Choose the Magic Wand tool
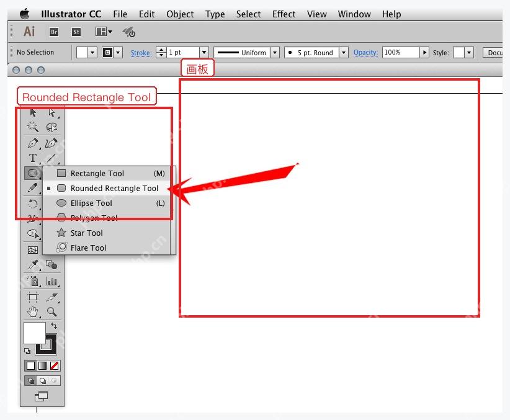Viewport: 510px width, 420px height. point(33,127)
